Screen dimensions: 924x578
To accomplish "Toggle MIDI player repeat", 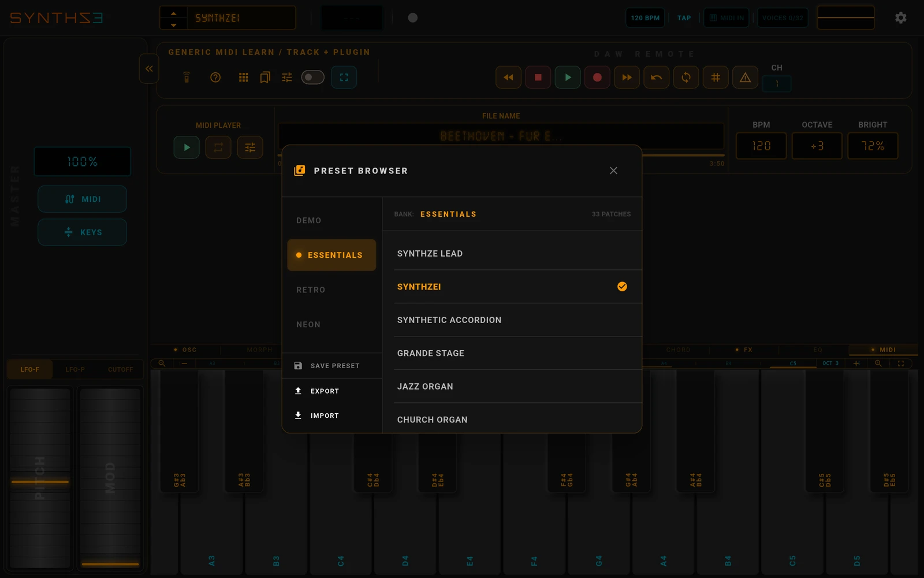I will (x=218, y=147).
